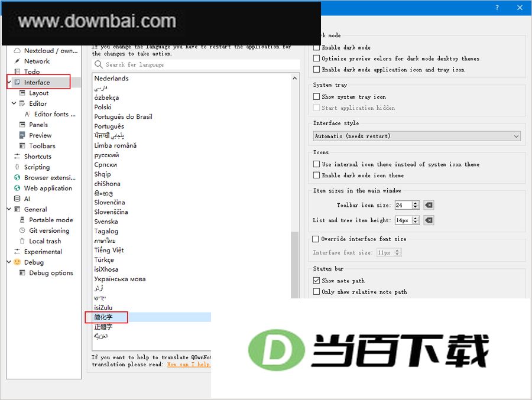
Task: Click the Debug options icon
Action: [22, 272]
